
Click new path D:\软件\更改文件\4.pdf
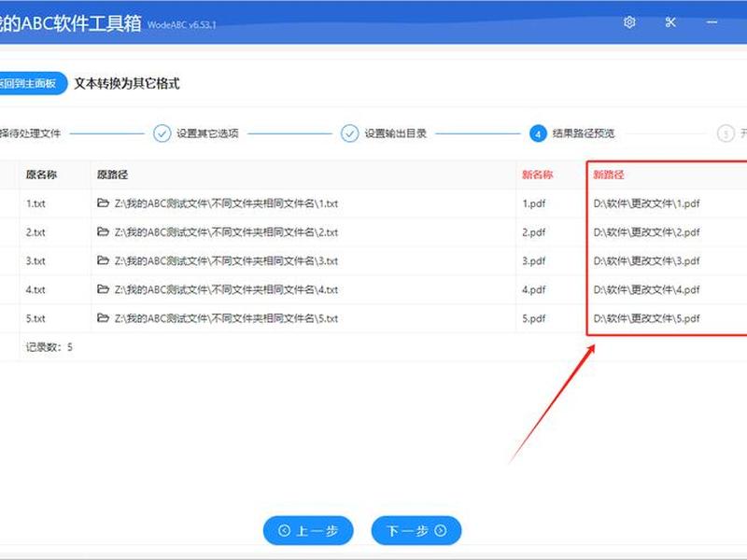point(647,289)
